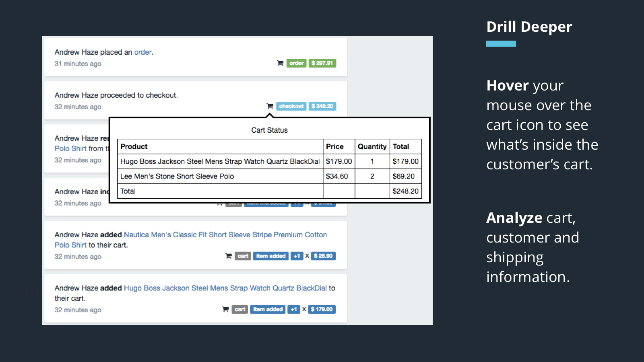Viewport: 644px width, 362px height.
Task: Click cart icon in Hugo Boss item added row
Action: click(x=225, y=309)
